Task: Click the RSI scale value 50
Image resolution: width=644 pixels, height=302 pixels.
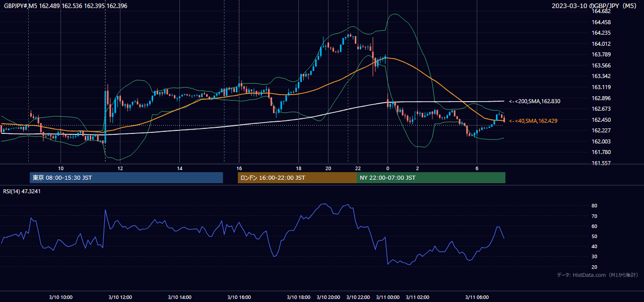Action: [595, 236]
